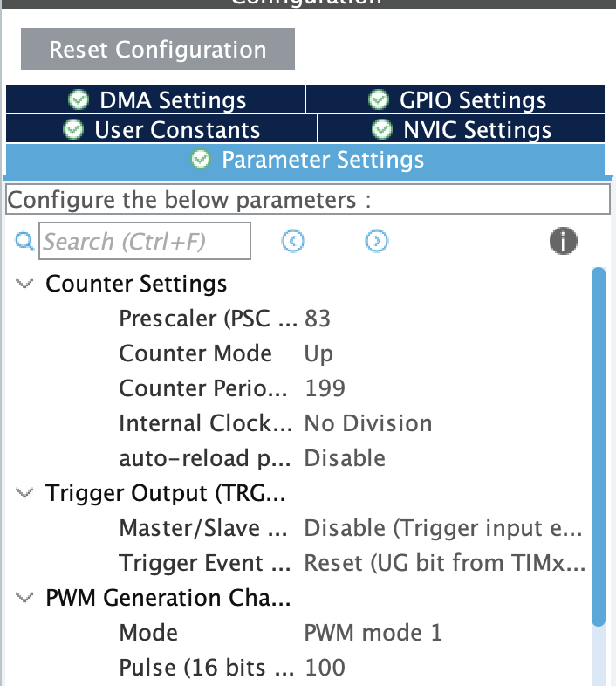The width and height of the screenshot is (616, 686).
Task: Go to previous search result arrow
Action: pyautogui.click(x=293, y=242)
